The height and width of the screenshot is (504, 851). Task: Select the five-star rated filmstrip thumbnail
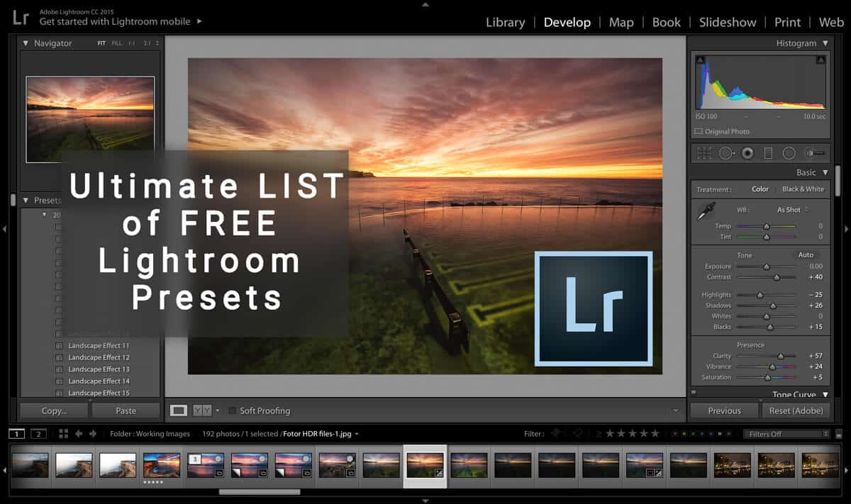[x=162, y=466]
